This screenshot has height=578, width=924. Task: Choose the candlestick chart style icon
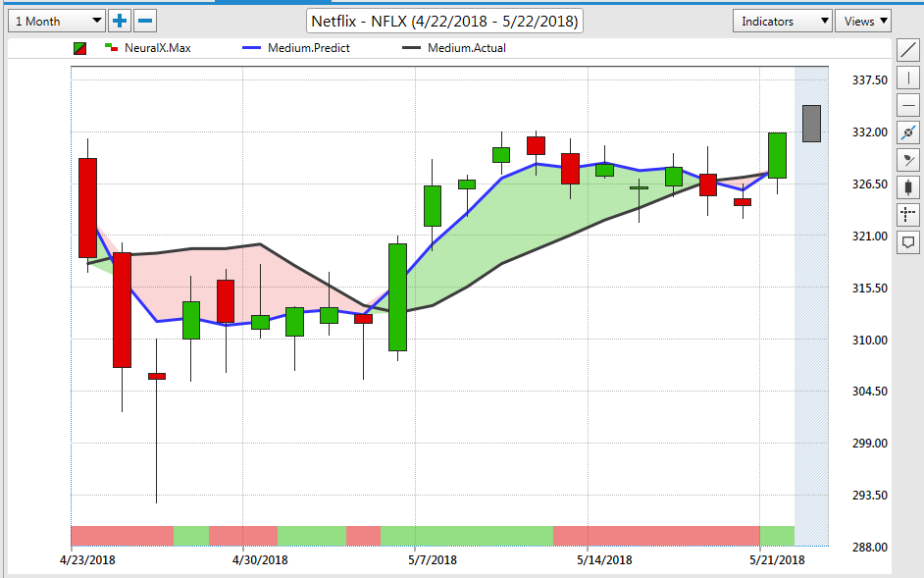pyautogui.click(x=908, y=186)
